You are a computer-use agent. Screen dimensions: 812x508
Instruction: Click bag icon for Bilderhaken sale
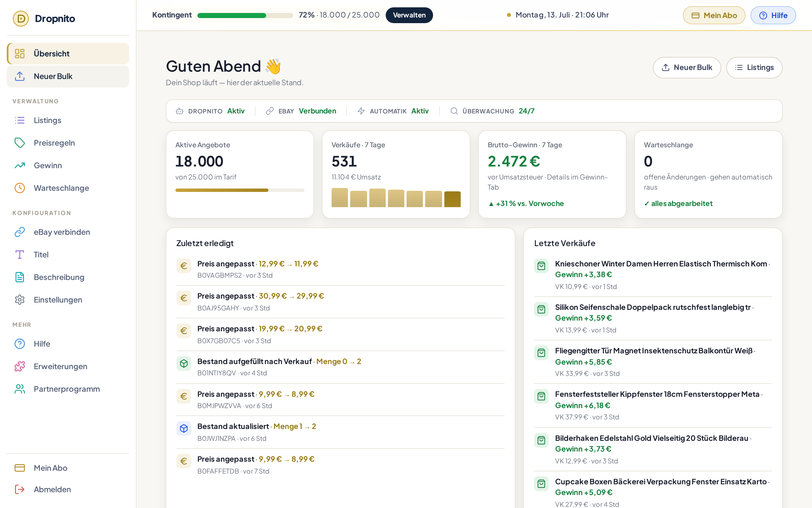(x=541, y=440)
